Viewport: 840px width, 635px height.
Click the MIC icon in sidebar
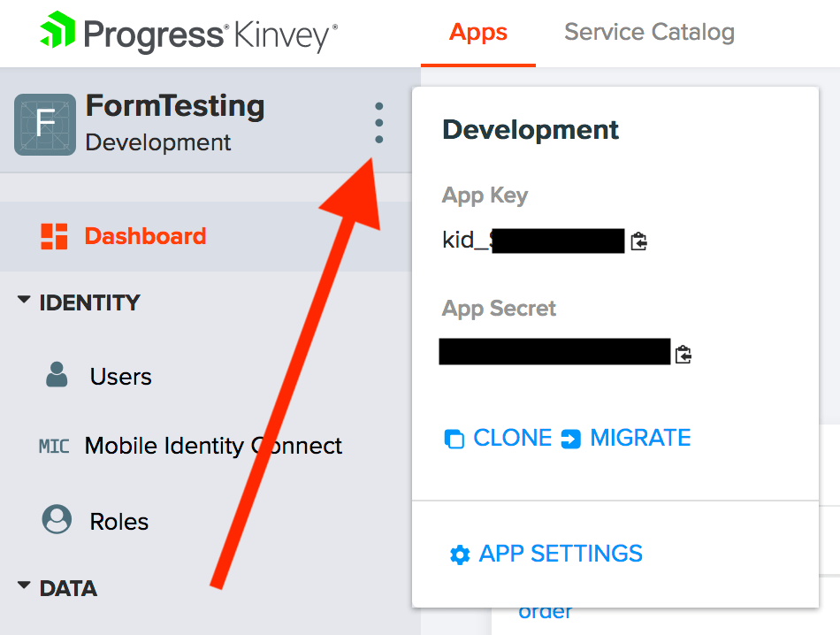click(x=54, y=446)
